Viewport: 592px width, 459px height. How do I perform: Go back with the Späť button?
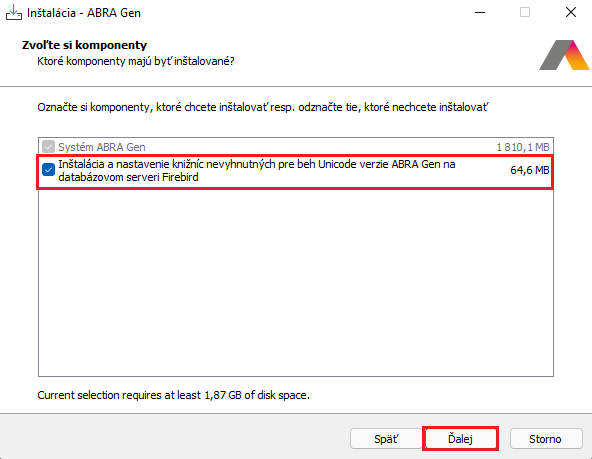tap(386, 439)
